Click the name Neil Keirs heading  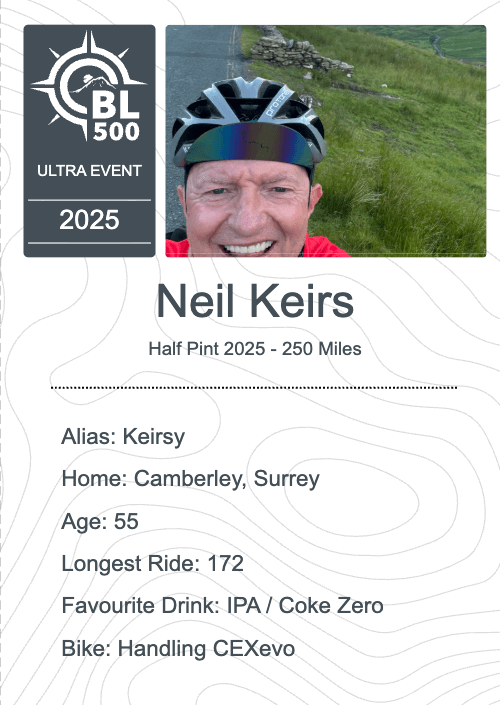[x=255, y=301]
